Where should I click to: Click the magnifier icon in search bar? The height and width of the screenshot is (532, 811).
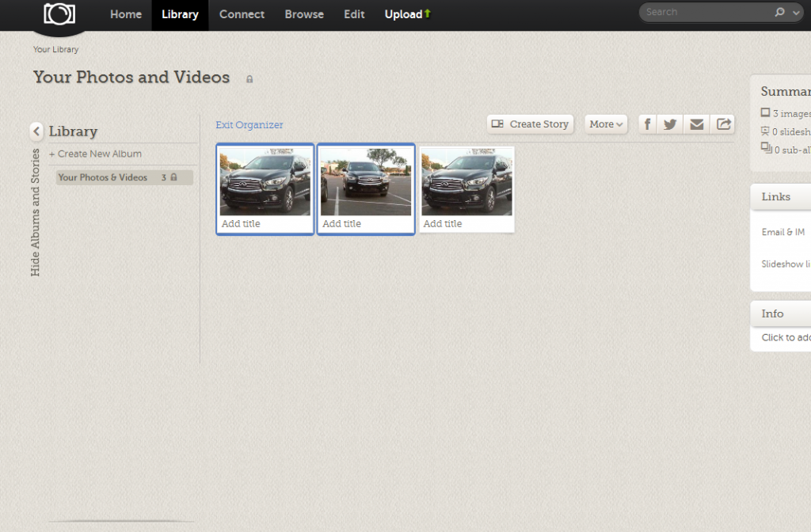(779, 13)
